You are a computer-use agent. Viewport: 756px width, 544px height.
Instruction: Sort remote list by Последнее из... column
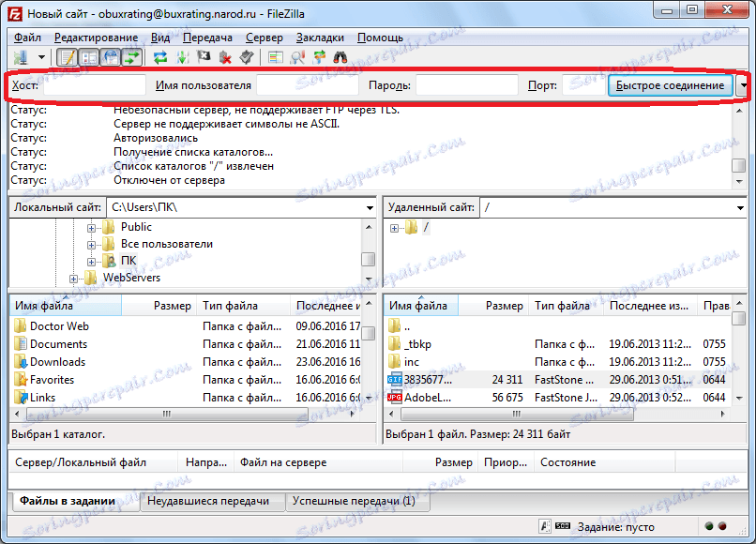pyautogui.click(x=649, y=306)
